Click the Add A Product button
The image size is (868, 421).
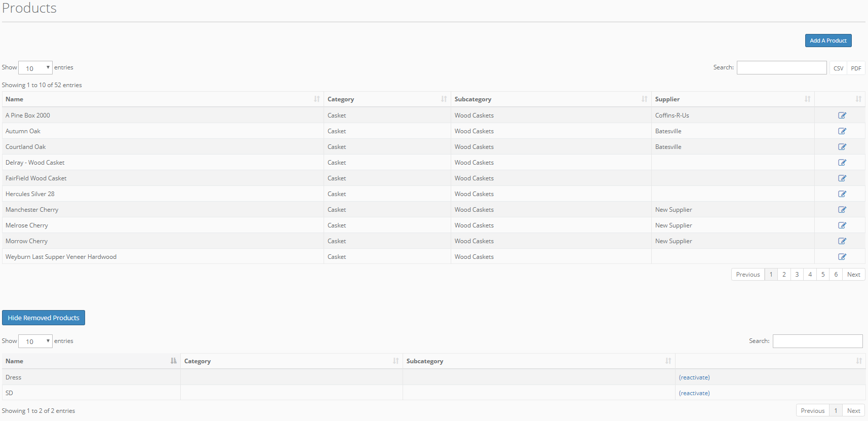pyautogui.click(x=828, y=41)
